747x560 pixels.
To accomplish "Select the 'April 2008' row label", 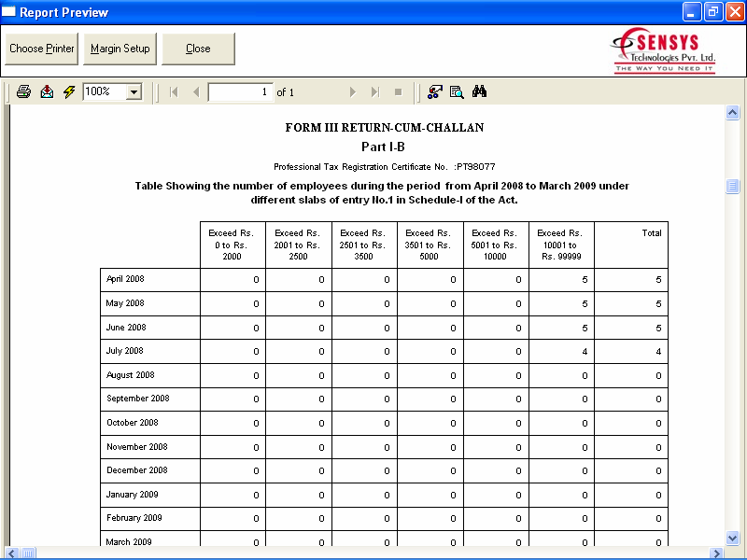I will pos(125,279).
